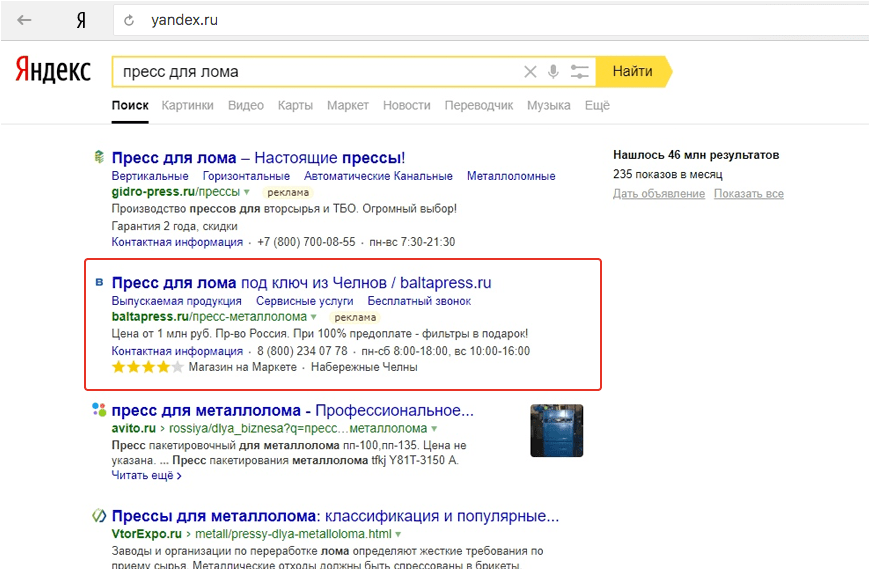Viewport: 870px width, 570px height.
Task: Start voice search via microphone icon
Action: [553, 72]
